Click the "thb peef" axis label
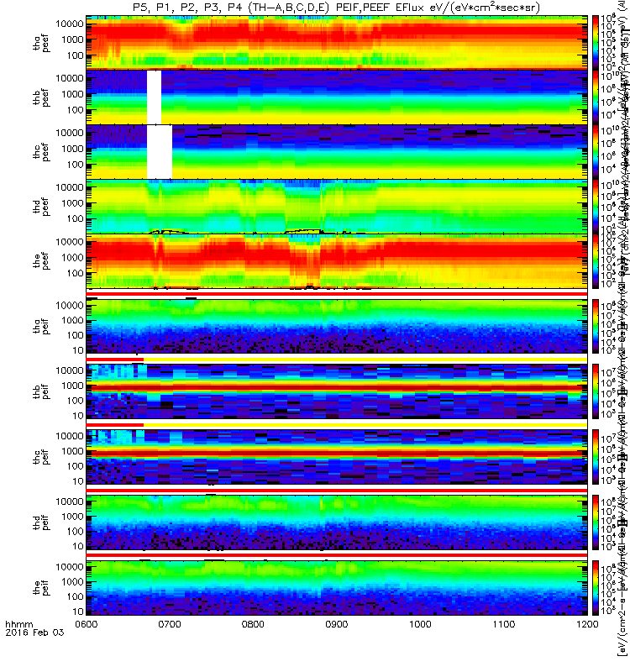630x672 pixels. tap(41, 97)
